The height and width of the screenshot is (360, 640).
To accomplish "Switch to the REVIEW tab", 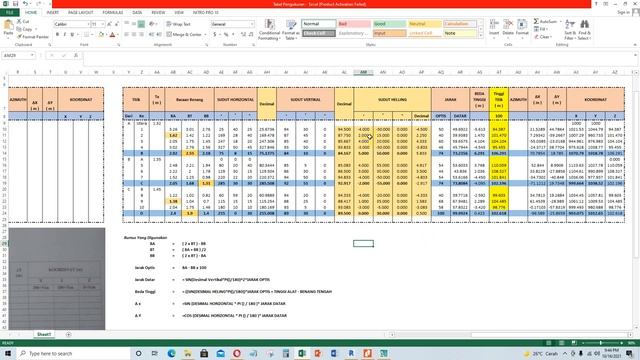I will (158, 13).
